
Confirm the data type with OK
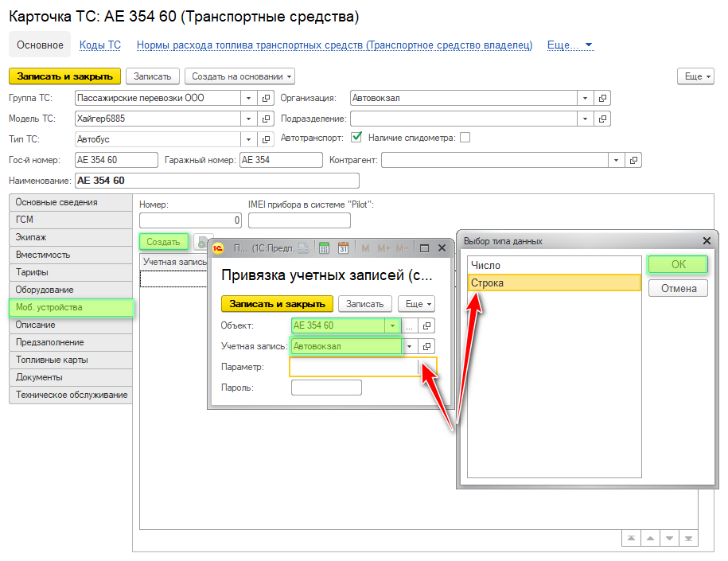(x=677, y=264)
